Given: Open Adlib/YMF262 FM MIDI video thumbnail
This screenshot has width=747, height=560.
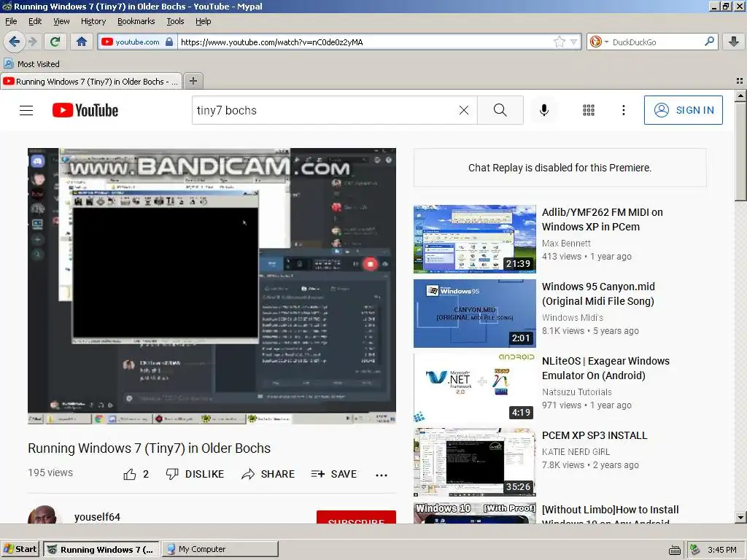Looking at the screenshot, I should [x=474, y=239].
